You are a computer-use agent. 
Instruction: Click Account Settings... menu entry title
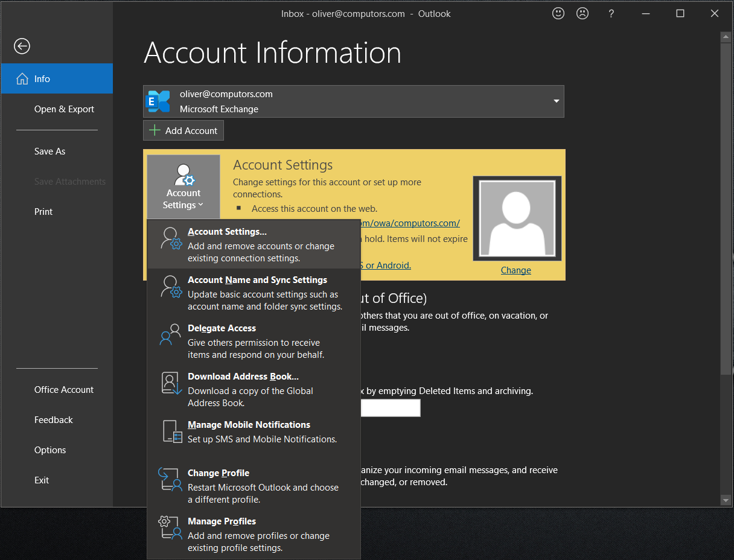click(227, 232)
